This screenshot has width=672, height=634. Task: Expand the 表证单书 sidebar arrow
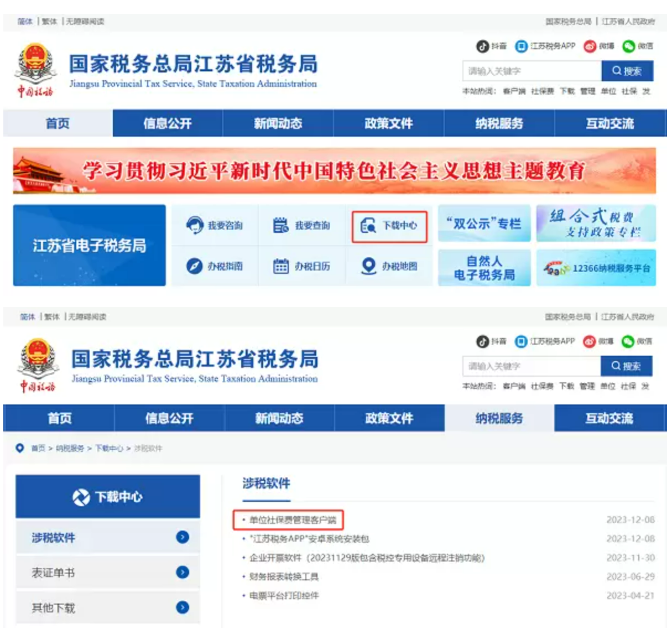click(183, 573)
